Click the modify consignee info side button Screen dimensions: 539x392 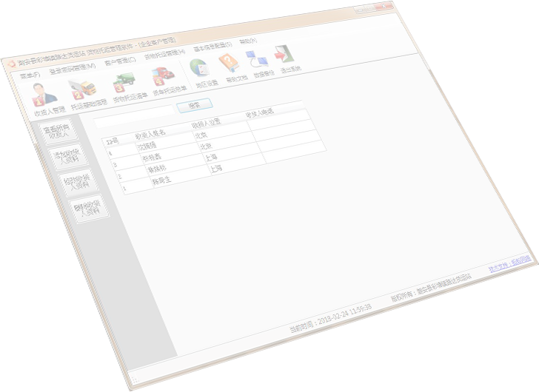click(x=78, y=182)
